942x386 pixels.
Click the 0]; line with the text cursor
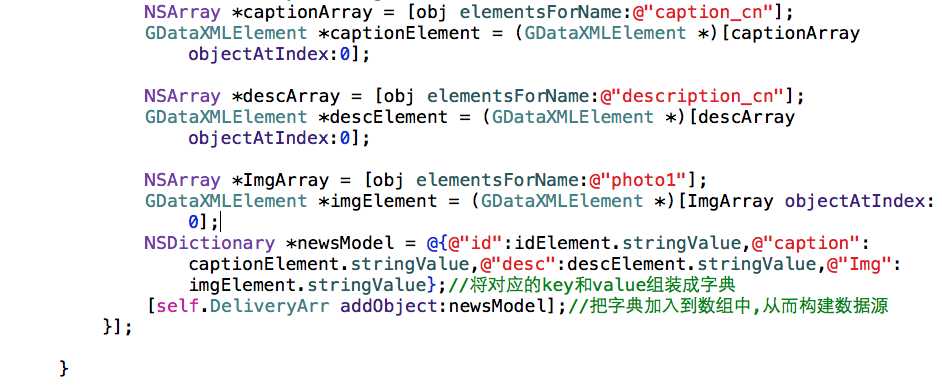point(204,222)
